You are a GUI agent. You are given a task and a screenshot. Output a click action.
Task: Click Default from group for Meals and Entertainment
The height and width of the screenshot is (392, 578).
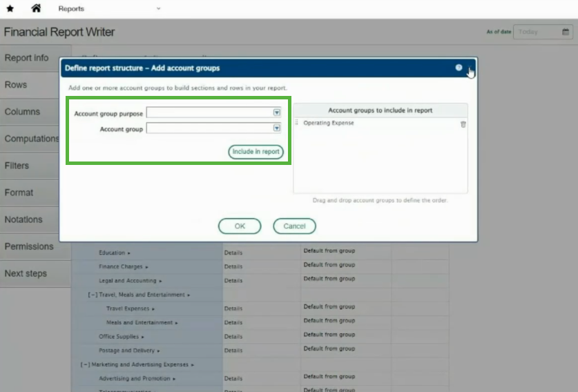329,321
